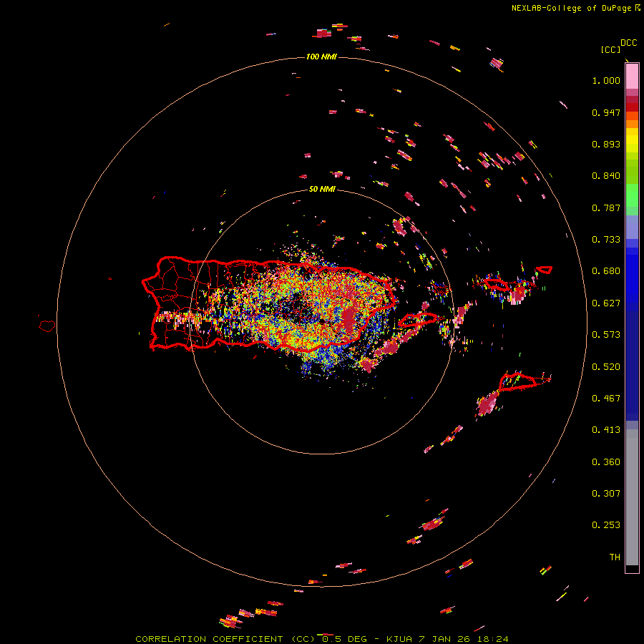Click the St. Croix island outline

click(518, 381)
